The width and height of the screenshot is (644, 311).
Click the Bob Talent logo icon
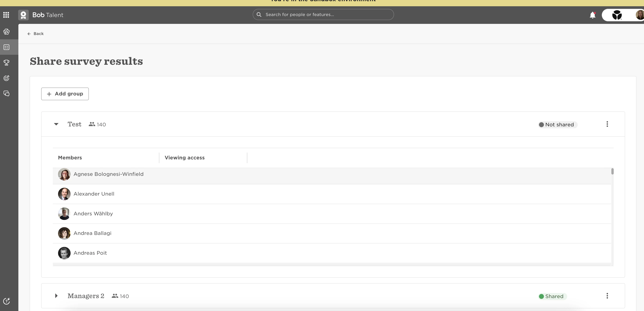(x=23, y=15)
